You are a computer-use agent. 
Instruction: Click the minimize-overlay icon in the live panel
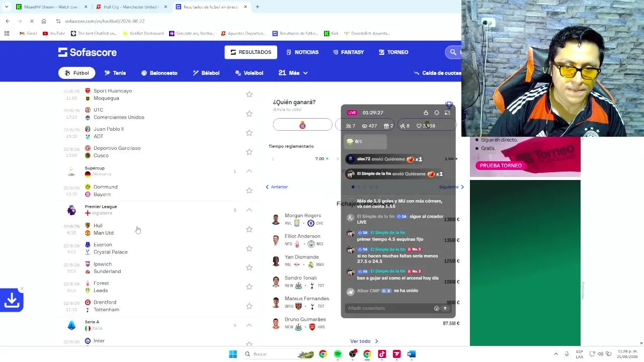pyautogui.click(x=447, y=113)
